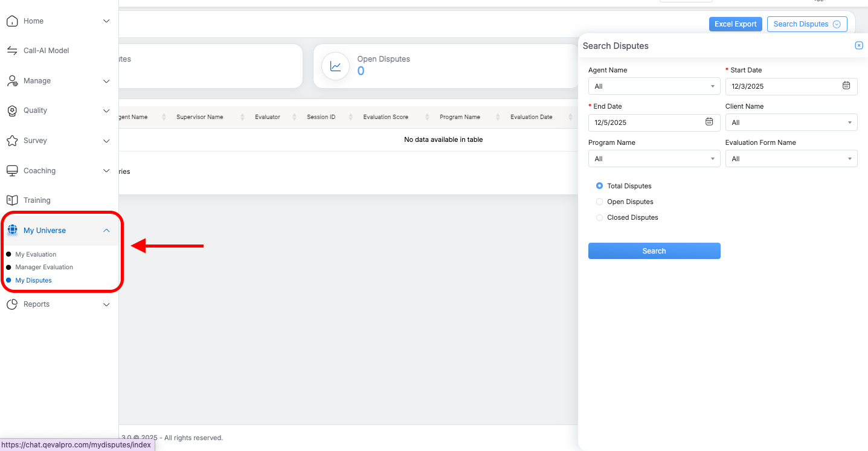Open the Start Date calendar picker icon
The image size is (868, 451).
[x=846, y=86]
